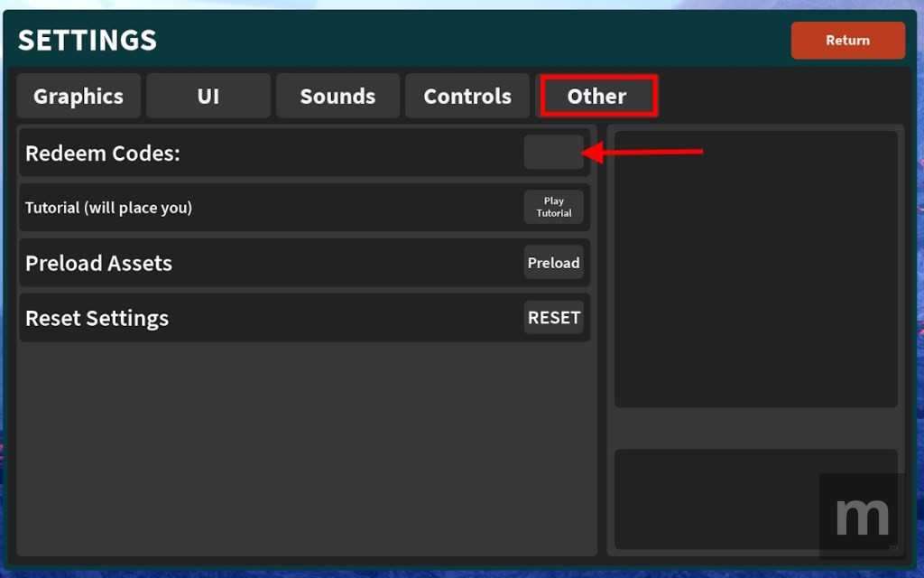Screen dimensions: 924x578
Task: Select the highlighted Other tab
Action: [x=597, y=97]
